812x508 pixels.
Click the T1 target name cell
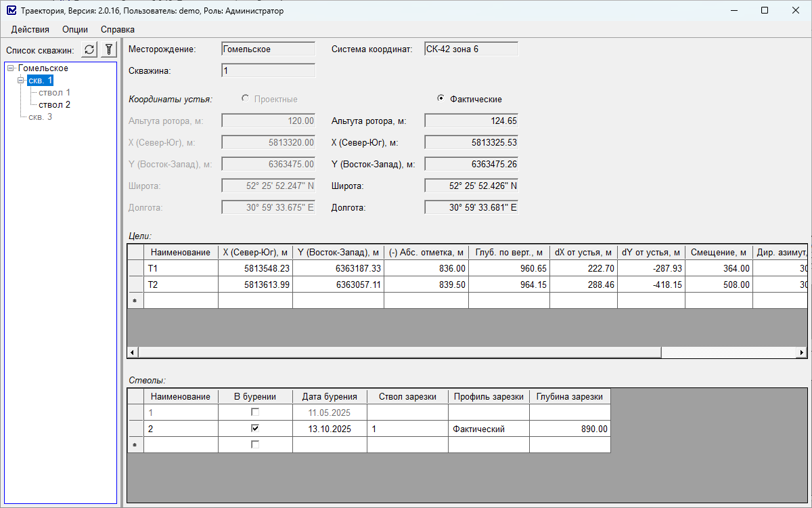tap(181, 268)
